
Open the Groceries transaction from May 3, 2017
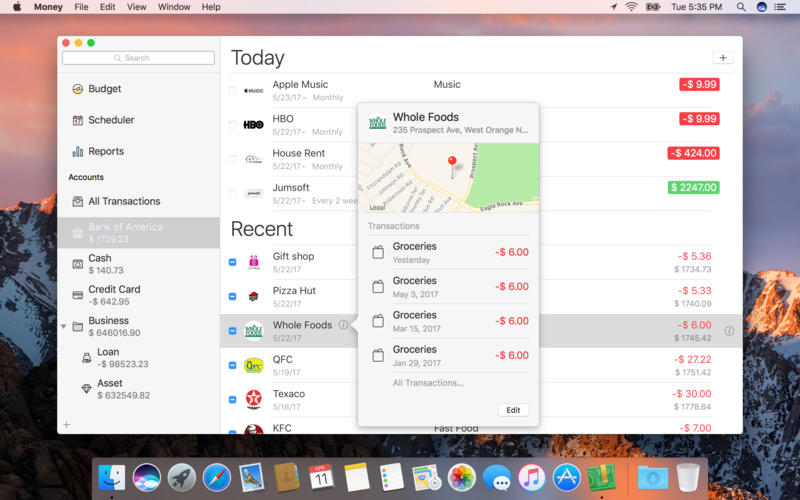448,287
